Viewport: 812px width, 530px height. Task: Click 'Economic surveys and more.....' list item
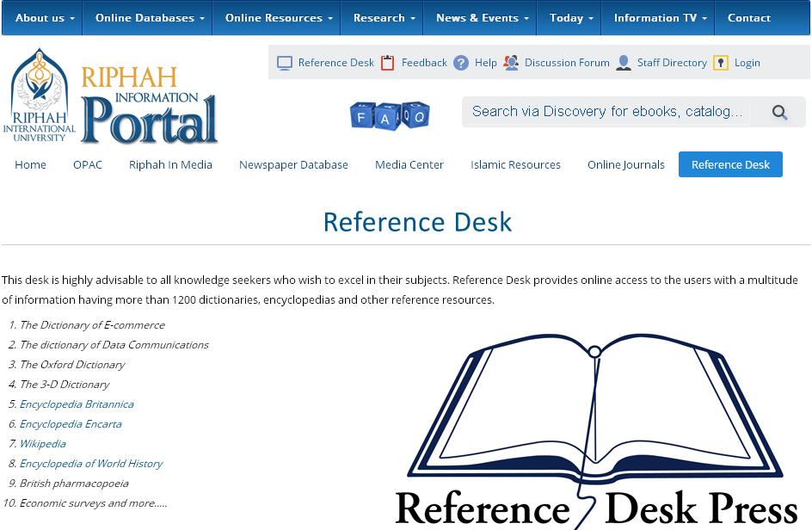93,503
